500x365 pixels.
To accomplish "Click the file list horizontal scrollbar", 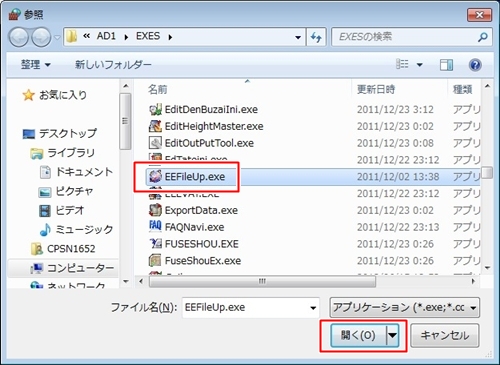I will coord(262,281).
